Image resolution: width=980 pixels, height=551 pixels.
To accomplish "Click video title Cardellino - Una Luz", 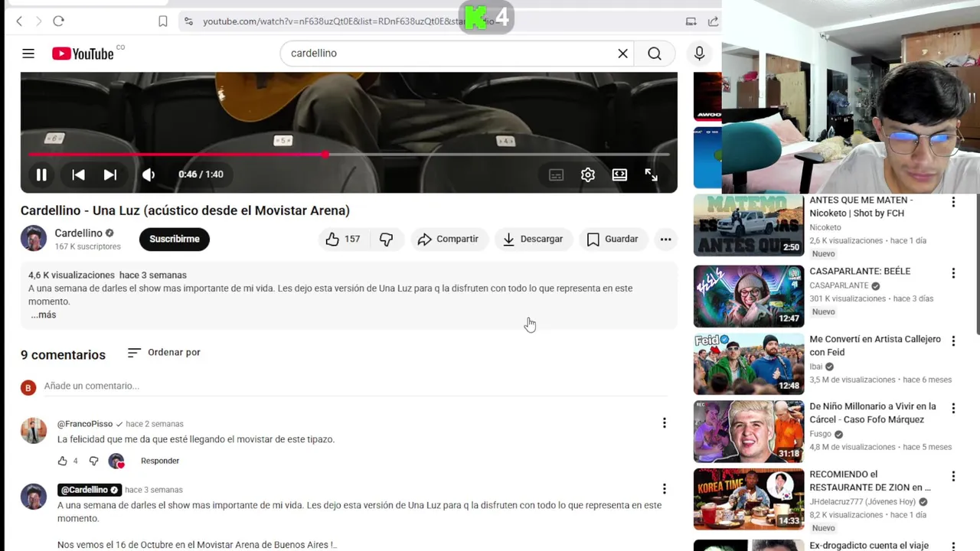I will (185, 210).
